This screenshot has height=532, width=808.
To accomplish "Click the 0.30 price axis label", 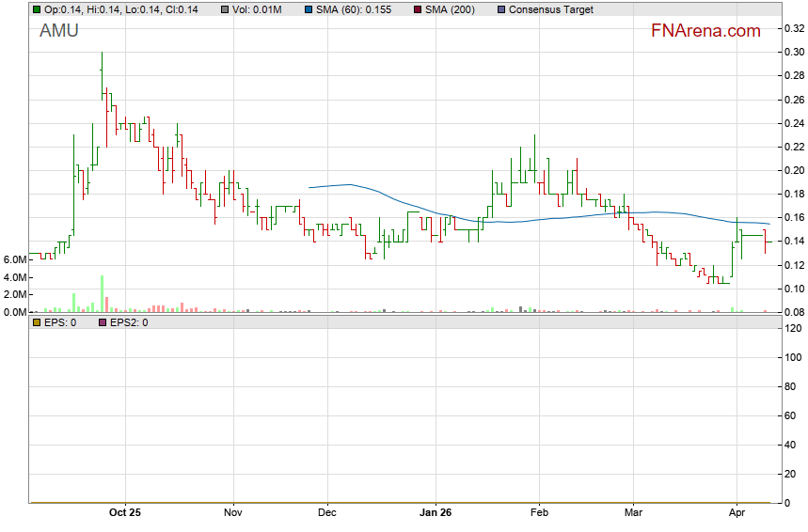I will click(793, 52).
